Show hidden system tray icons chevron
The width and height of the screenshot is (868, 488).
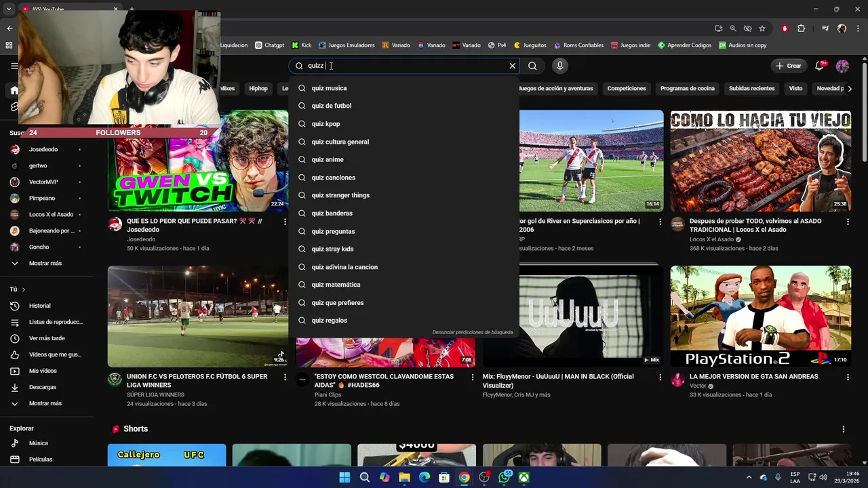point(749,477)
